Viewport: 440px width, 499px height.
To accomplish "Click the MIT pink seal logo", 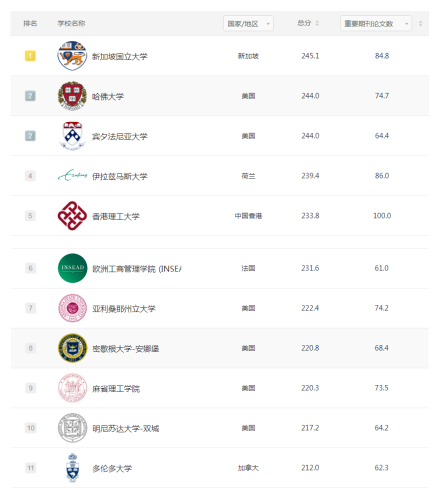I will click(72, 388).
